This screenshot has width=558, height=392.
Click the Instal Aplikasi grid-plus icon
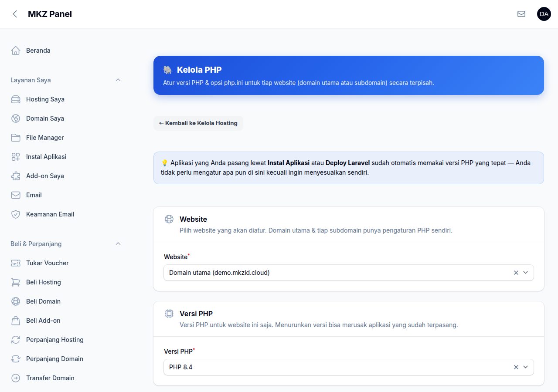click(16, 157)
